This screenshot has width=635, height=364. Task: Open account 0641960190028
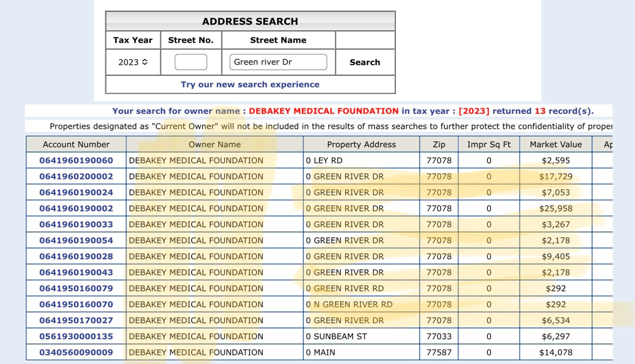tap(76, 256)
